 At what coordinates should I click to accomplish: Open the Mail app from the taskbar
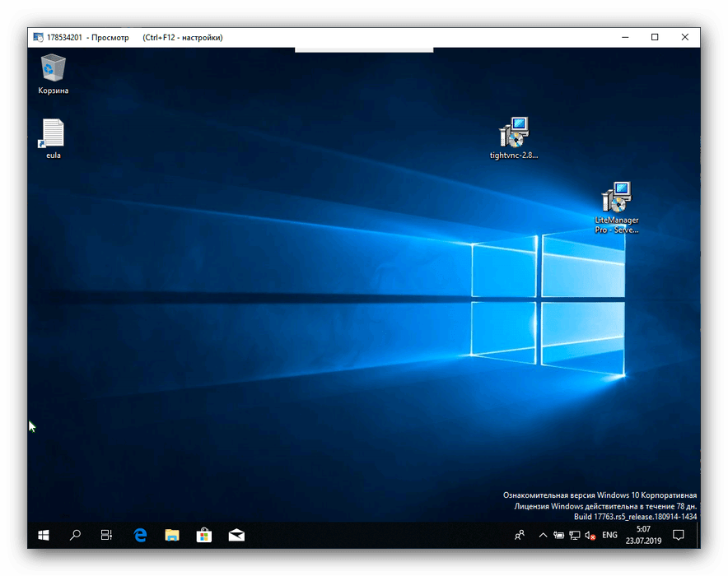236,535
